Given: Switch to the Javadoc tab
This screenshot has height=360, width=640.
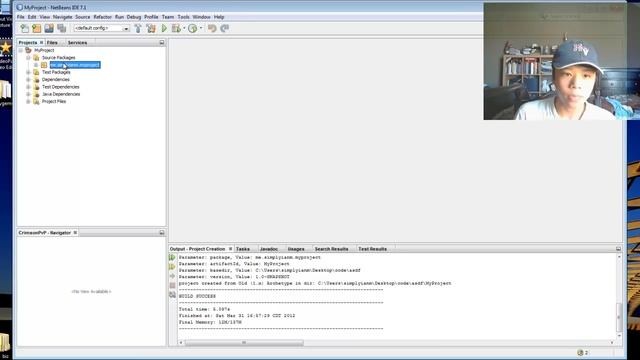Looking at the screenshot, I should [269, 249].
